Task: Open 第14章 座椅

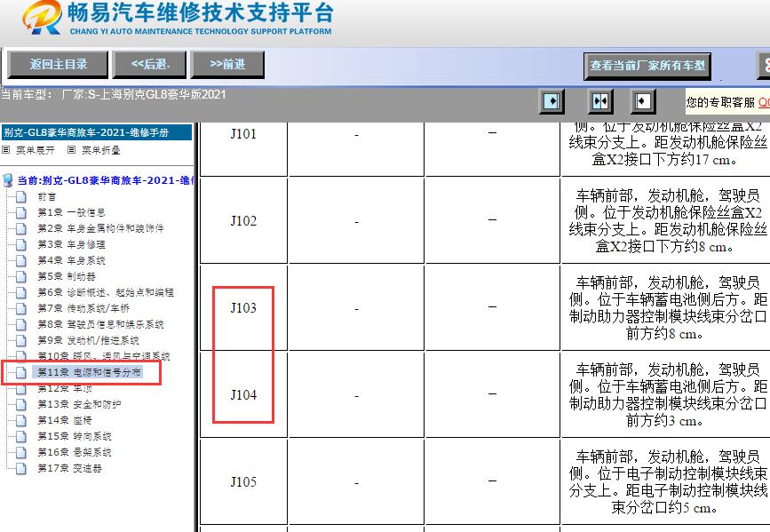Action: click(66, 420)
